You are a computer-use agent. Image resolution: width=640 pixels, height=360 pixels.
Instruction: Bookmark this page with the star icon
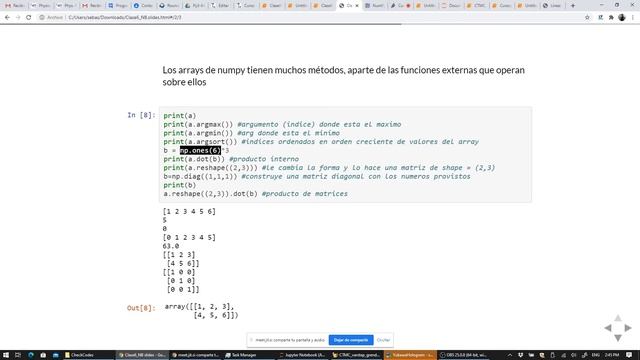pos(587,18)
